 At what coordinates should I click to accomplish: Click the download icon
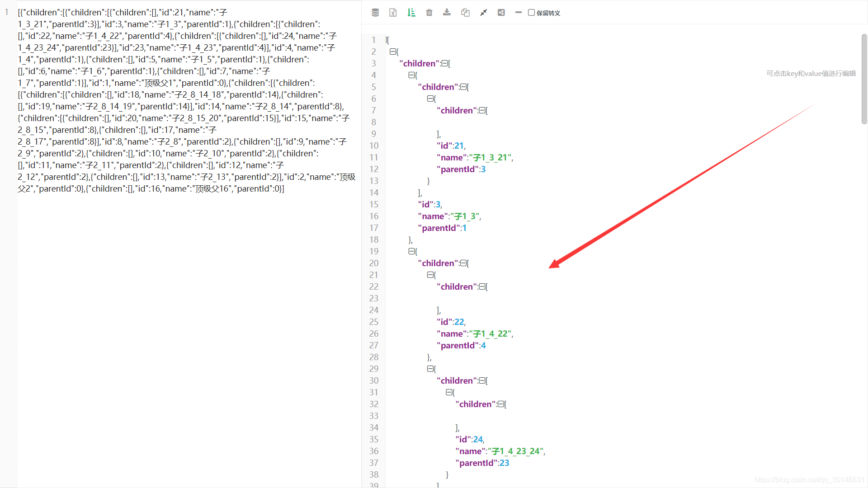pyautogui.click(x=447, y=13)
